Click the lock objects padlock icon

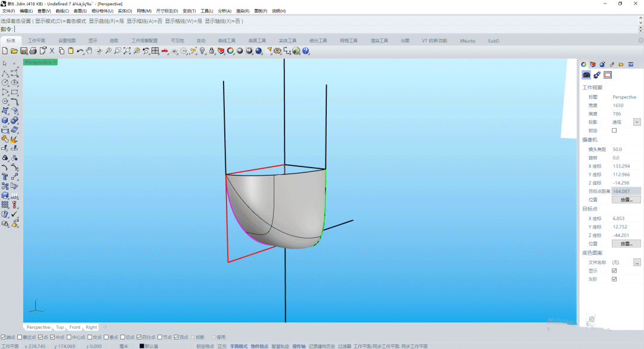pyautogui.click(x=211, y=51)
